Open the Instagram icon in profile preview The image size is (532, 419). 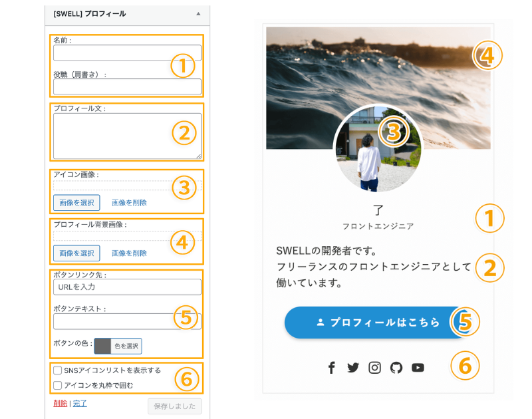click(374, 368)
